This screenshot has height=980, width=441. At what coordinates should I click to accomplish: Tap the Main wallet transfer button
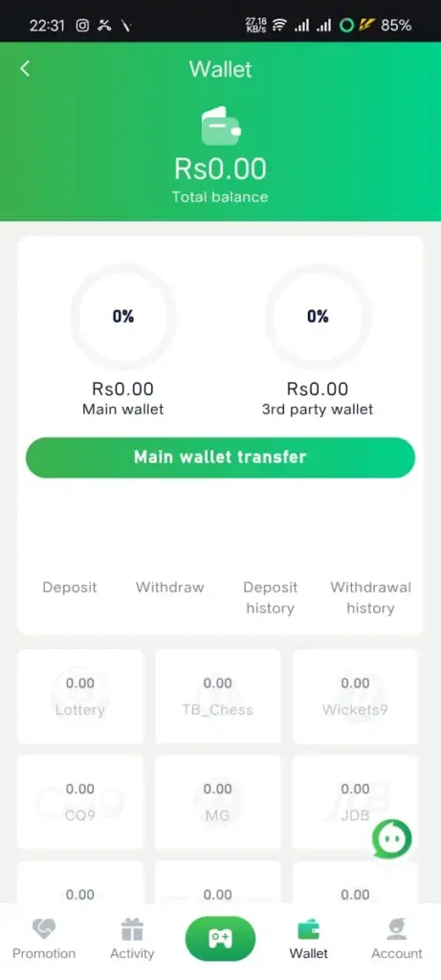pyautogui.click(x=220, y=457)
